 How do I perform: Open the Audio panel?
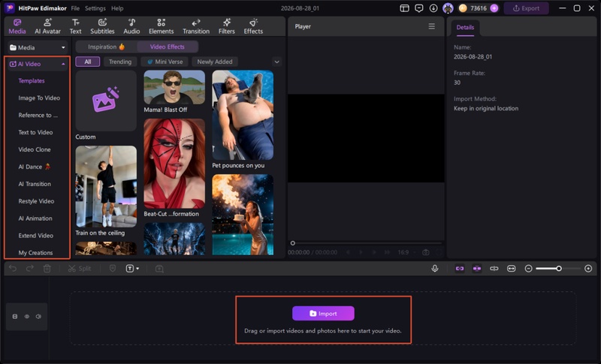(131, 26)
